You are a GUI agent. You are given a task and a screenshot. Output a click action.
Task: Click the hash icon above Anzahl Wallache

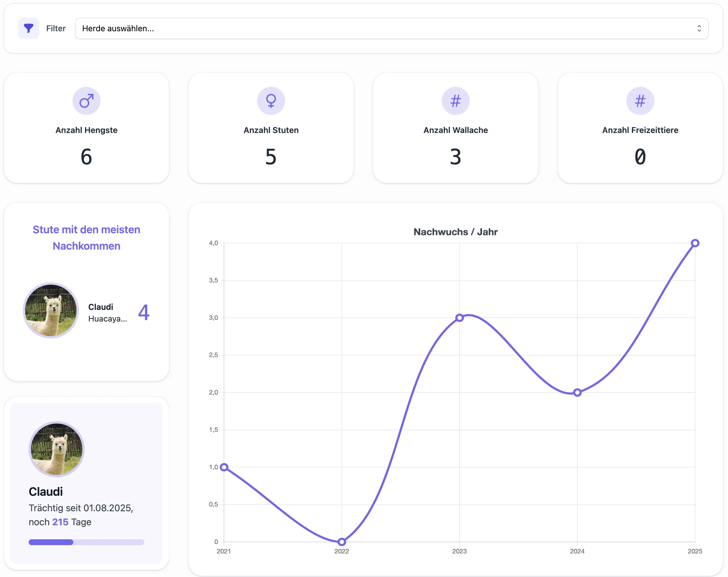[455, 100]
